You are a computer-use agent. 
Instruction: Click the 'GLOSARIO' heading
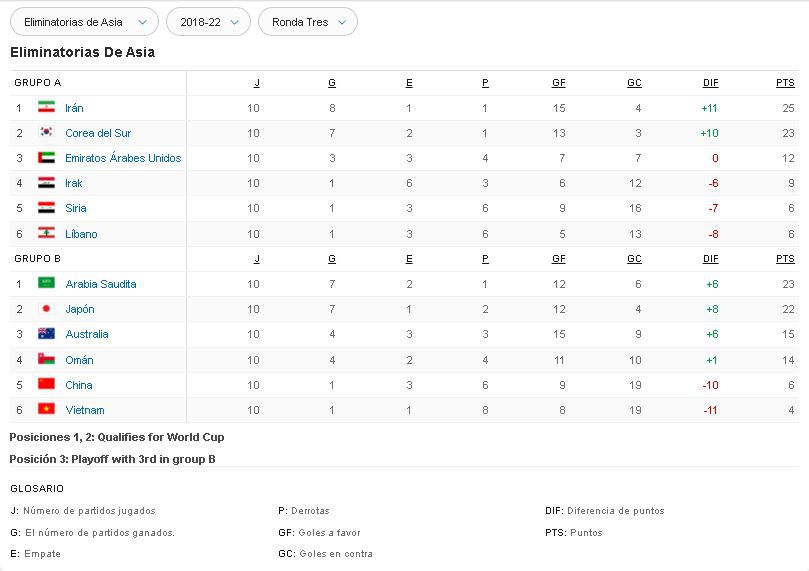click(37, 488)
